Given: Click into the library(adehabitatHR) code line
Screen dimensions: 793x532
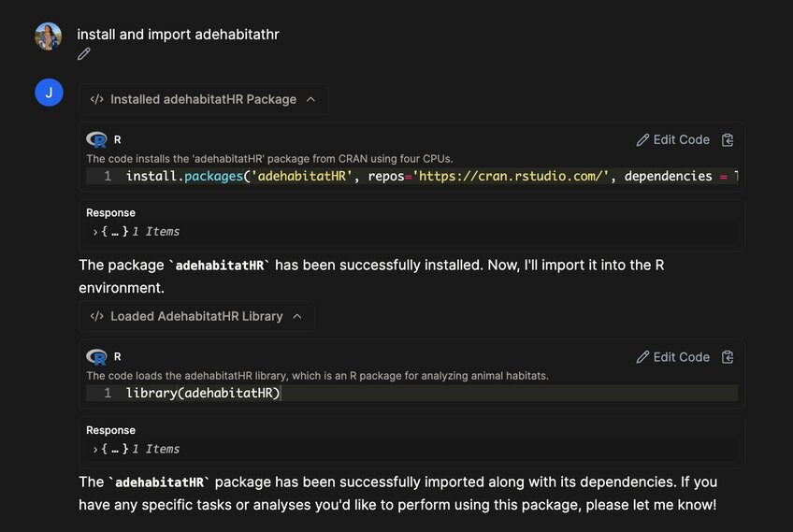Looking at the screenshot, I should (x=203, y=393).
